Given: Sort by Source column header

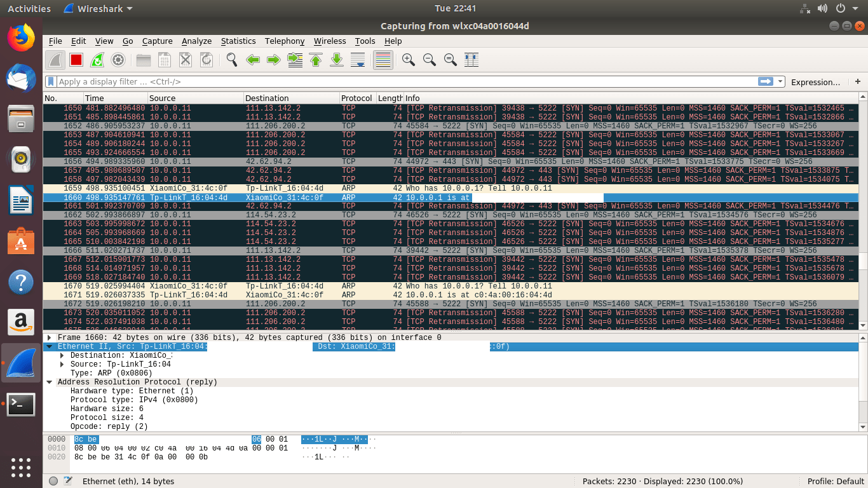Looking at the screenshot, I should click(196, 98).
